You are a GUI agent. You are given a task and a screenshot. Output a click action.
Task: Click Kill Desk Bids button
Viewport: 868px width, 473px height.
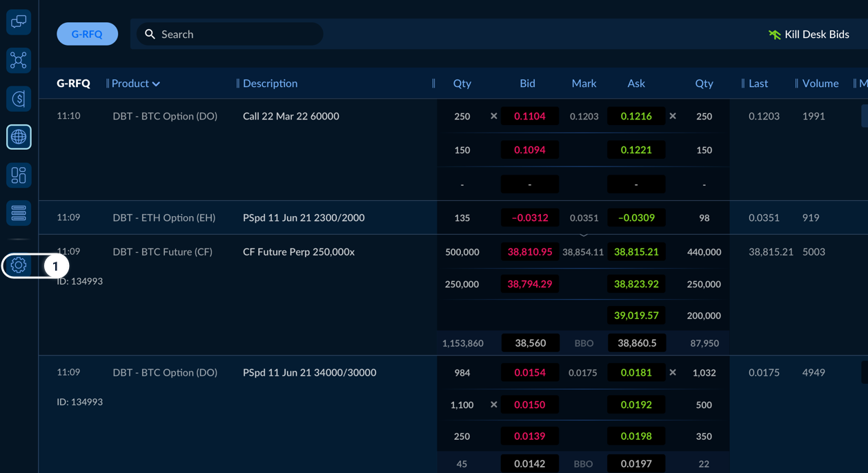click(809, 34)
